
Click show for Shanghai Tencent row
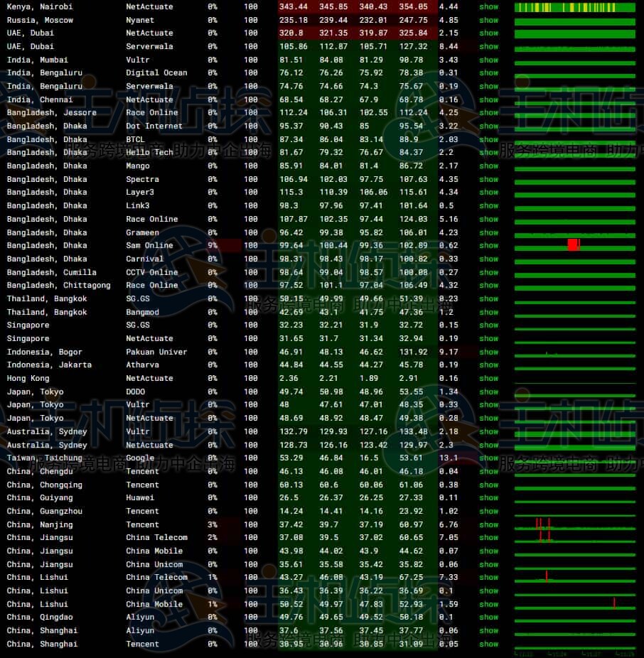coord(488,644)
